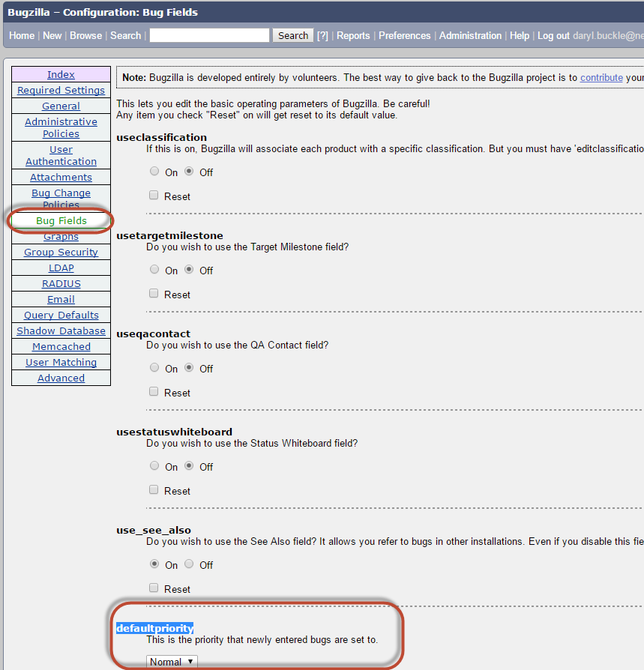Open LDAP settings in sidebar
This screenshot has height=670, width=644.
point(61,268)
